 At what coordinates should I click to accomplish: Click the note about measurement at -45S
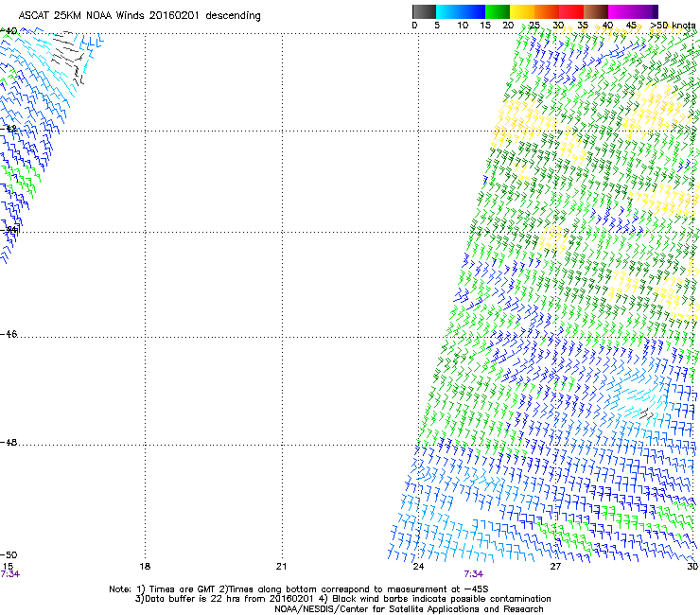point(354,589)
